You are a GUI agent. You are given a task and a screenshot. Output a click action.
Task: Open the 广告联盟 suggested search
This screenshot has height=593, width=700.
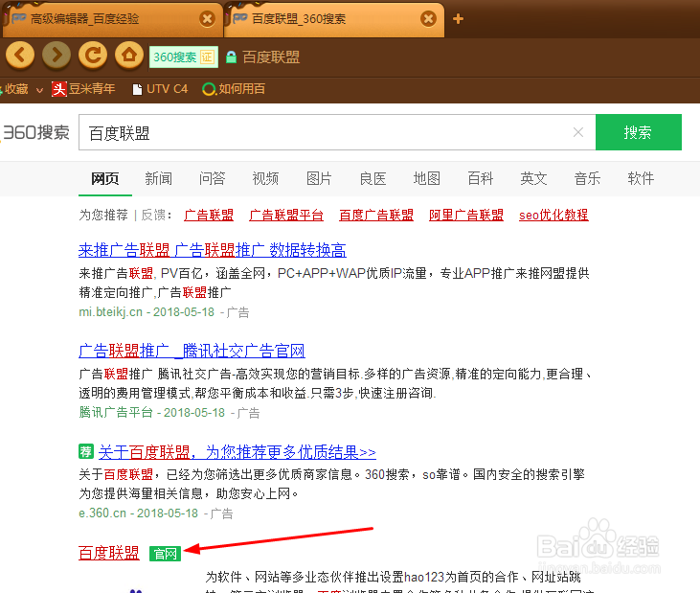click(209, 215)
